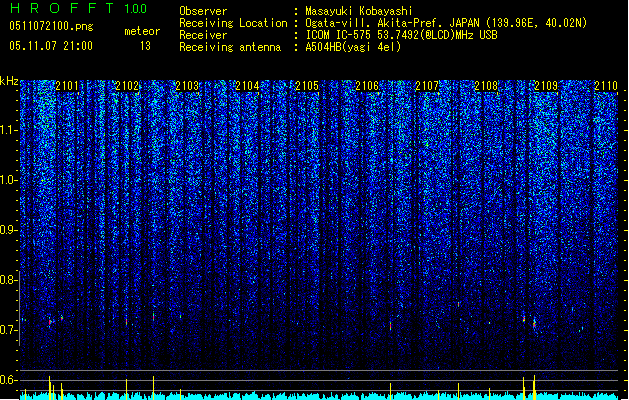Click the 2102 time marker

click(x=127, y=86)
